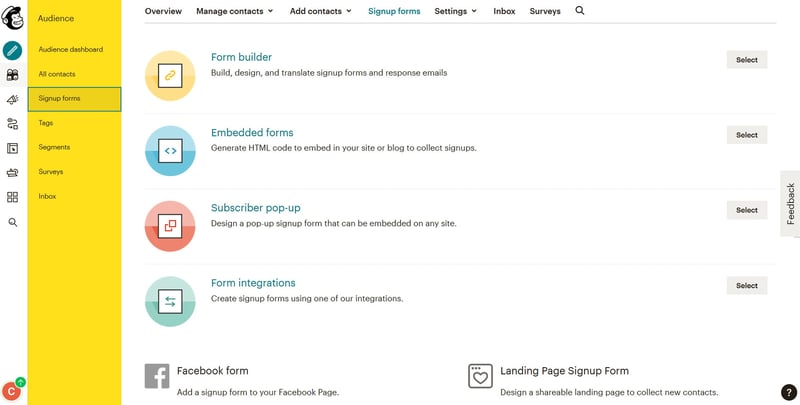This screenshot has width=800, height=405.
Task: Open the Integrations grid icon
Action: click(x=13, y=197)
